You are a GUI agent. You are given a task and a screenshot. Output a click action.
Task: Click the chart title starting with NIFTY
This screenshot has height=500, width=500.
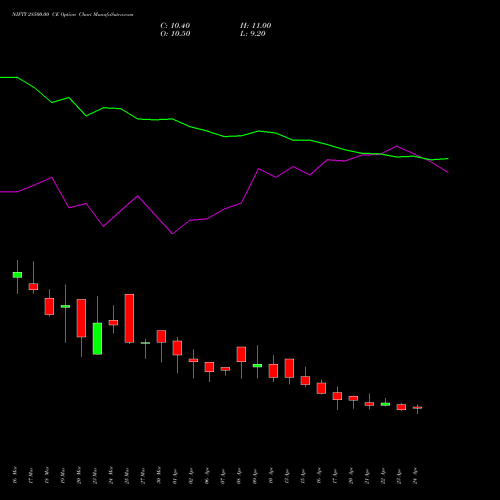(x=73, y=15)
